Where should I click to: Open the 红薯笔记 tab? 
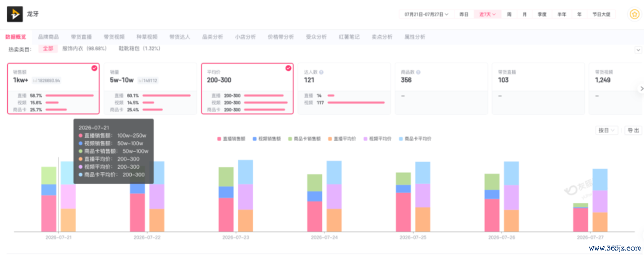click(349, 37)
